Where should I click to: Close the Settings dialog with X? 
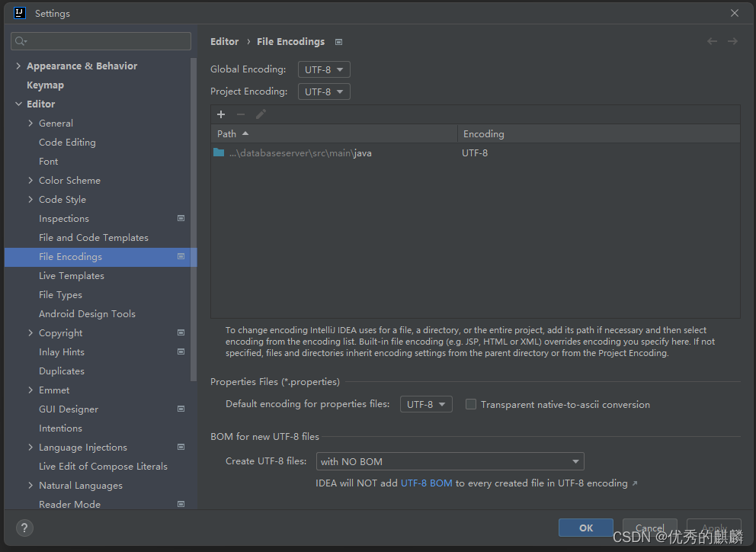(x=735, y=13)
